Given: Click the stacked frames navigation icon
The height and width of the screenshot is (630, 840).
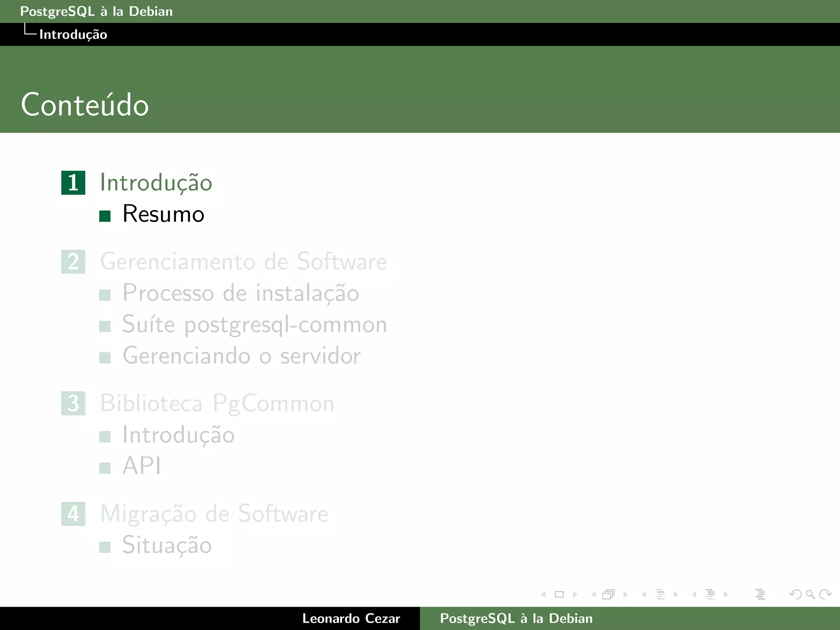Looking at the screenshot, I should point(609,594).
